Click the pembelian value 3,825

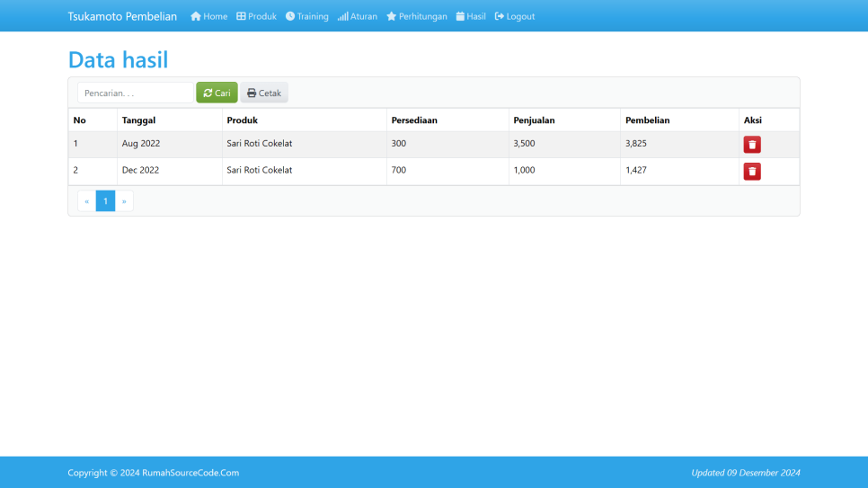(635, 144)
